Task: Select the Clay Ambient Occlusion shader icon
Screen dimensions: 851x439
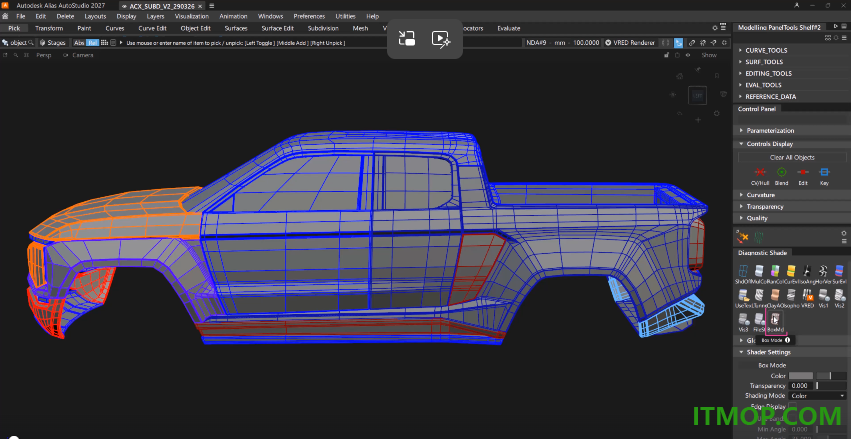Action: pos(775,295)
